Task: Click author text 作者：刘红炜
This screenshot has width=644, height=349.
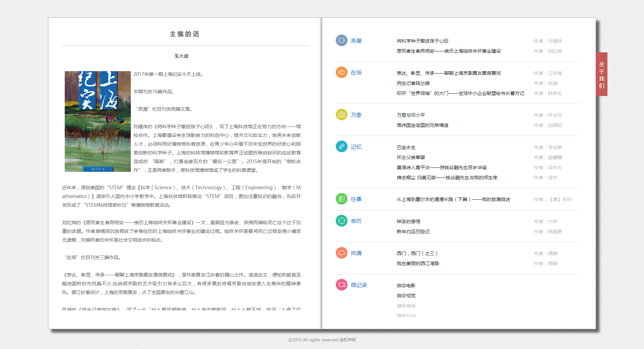Action: click(x=548, y=51)
